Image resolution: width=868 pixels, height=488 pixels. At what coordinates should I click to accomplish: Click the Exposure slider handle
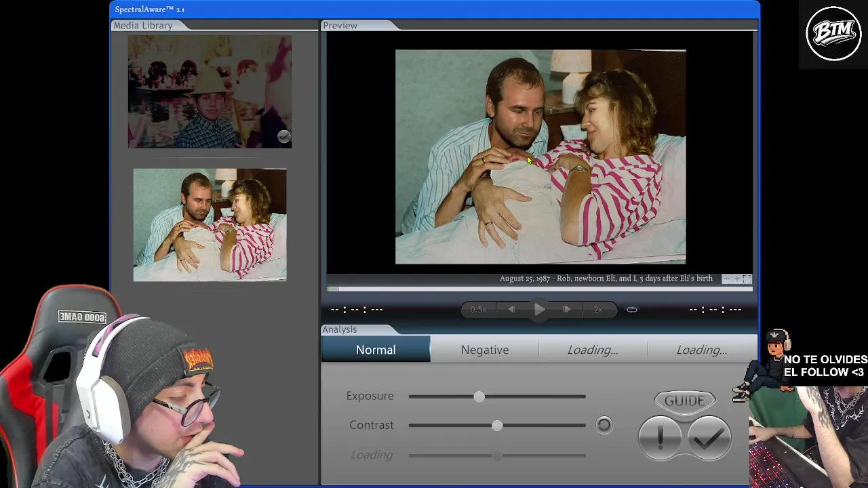(x=479, y=396)
